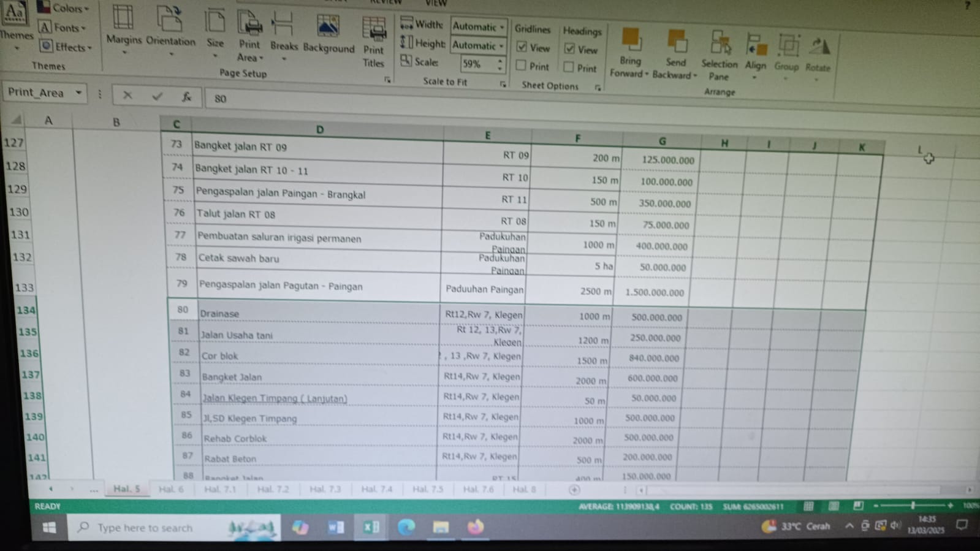Image resolution: width=980 pixels, height=551 pixels.
Task: Open File Explorer from taskbar
Action: [x=441, y=527]
